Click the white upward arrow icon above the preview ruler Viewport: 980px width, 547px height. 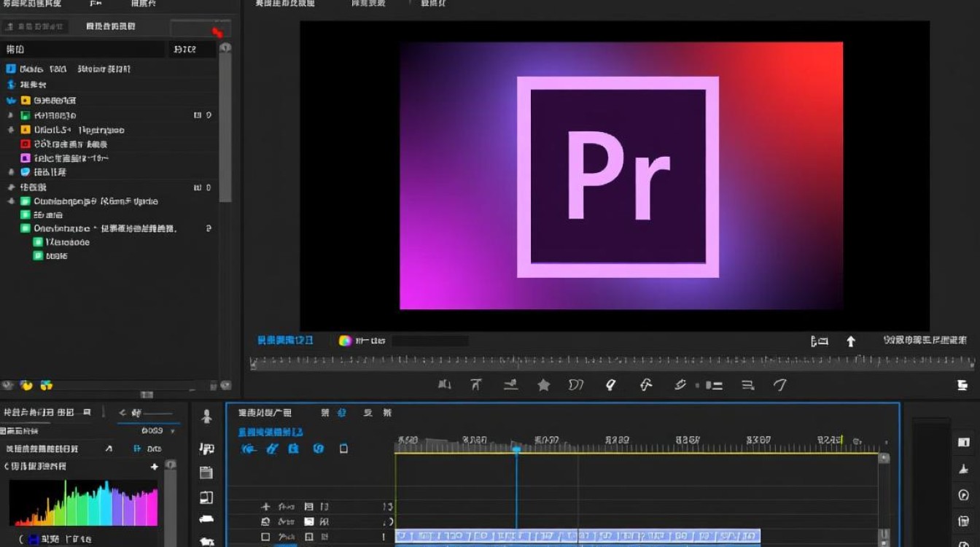850,341
